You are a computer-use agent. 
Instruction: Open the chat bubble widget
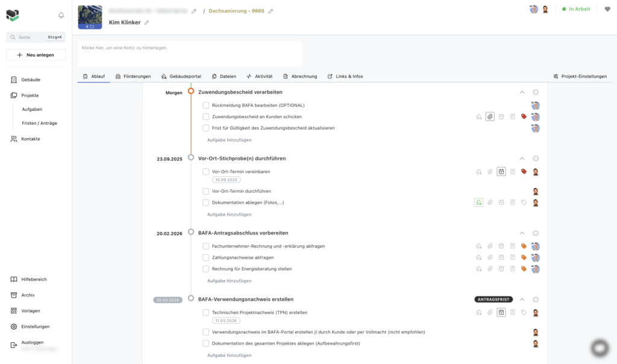point(600,348)
